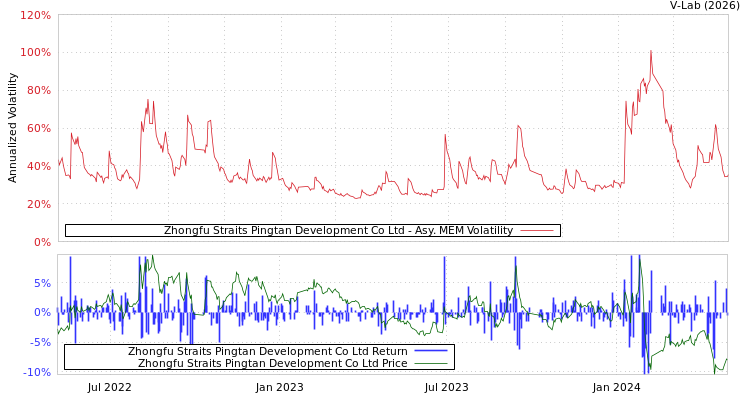Click the 0% label of the volatility chart

[41, 242]
